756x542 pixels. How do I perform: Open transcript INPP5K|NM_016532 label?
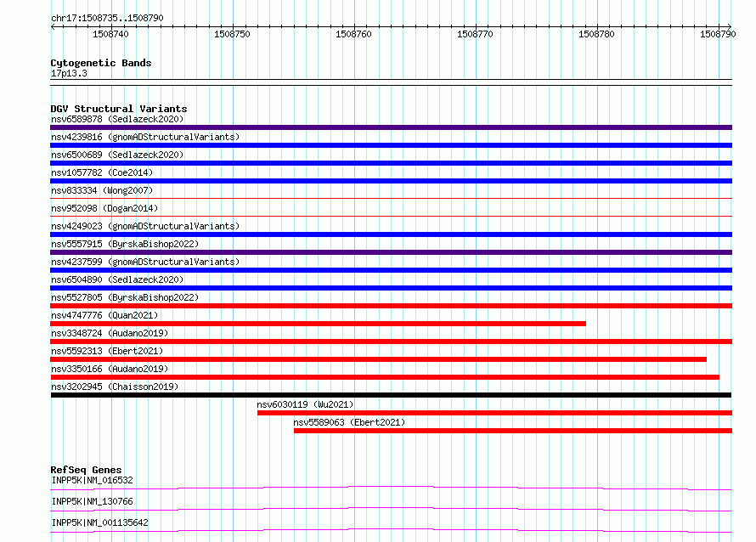click(x=92, y=480)
